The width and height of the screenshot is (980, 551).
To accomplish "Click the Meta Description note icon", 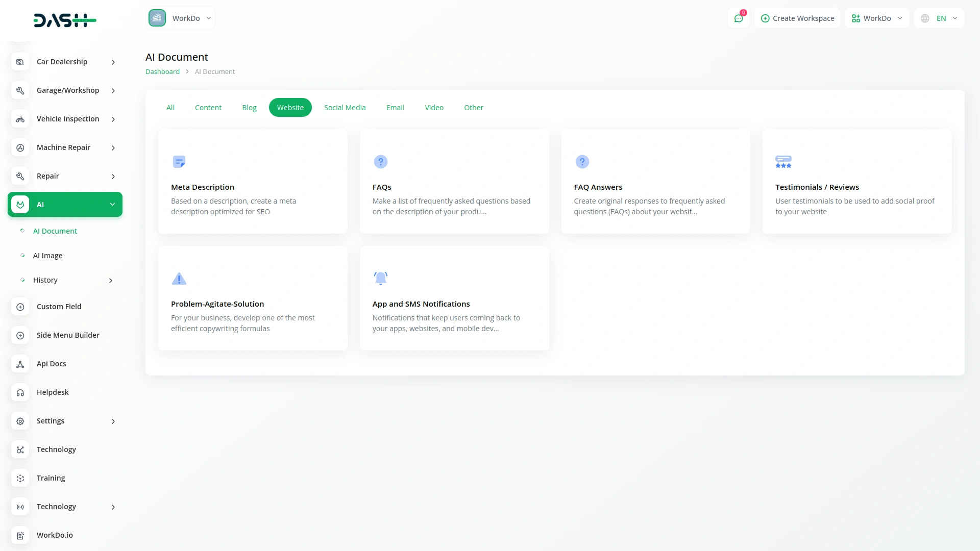I will [x=179, y=162].
